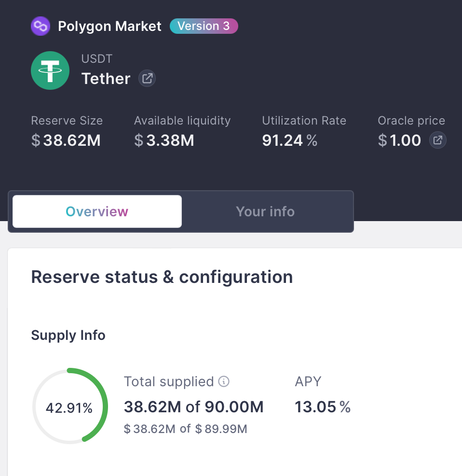Click the Supply Info section header
Image resolution: width=462 pixels, height=476 pixels.
click(68, 335)
